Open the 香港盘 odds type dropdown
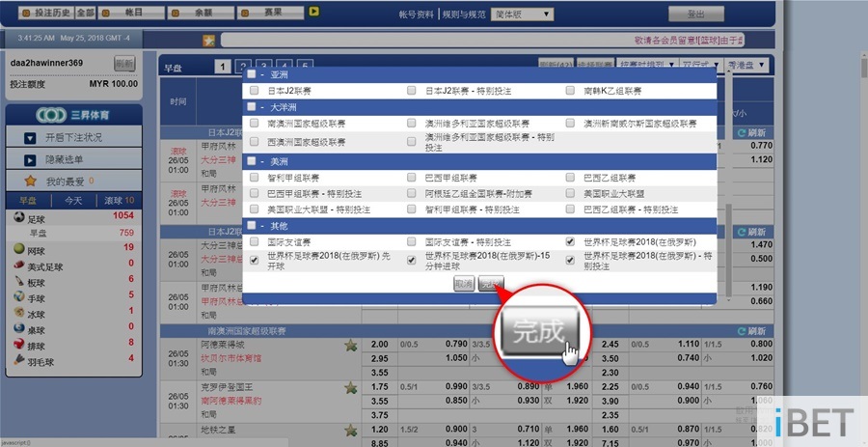Screen dimensions: 868x447 (x=746, y=66)
